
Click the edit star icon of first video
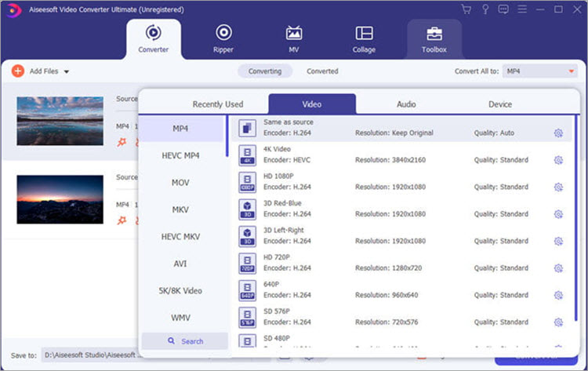122,142
